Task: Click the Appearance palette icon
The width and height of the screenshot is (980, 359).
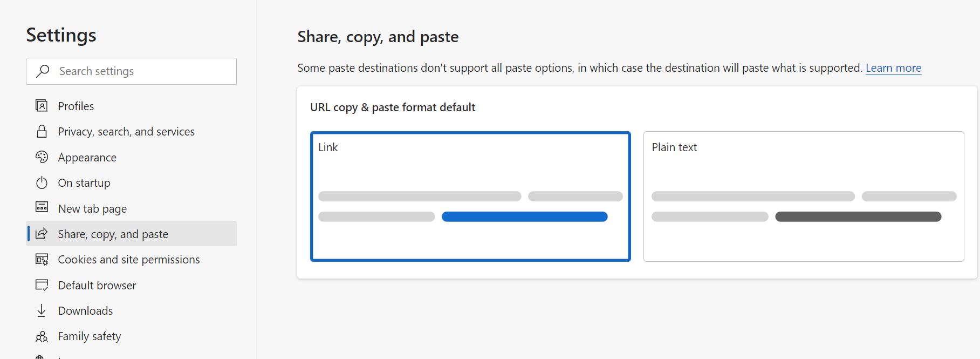Action: click(42, 157)
